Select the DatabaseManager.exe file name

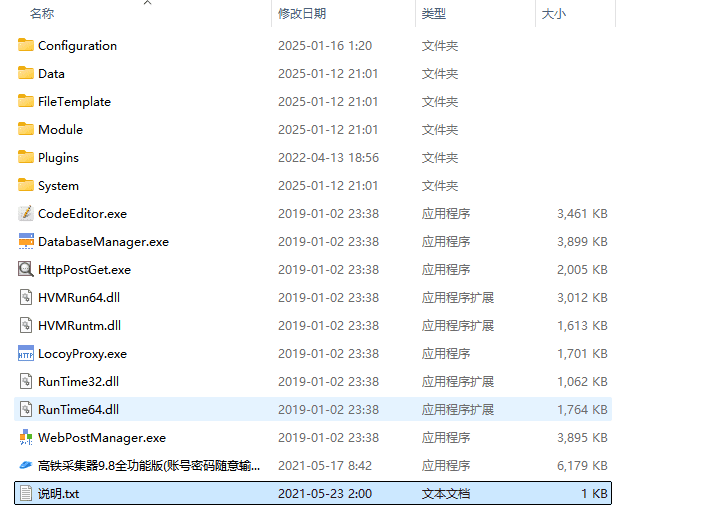104,242
